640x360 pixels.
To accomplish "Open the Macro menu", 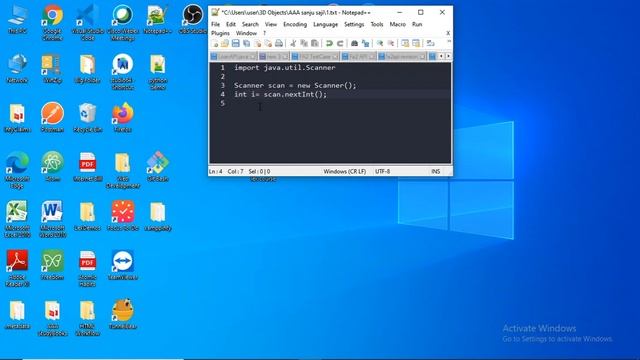I will pos(398,24).
